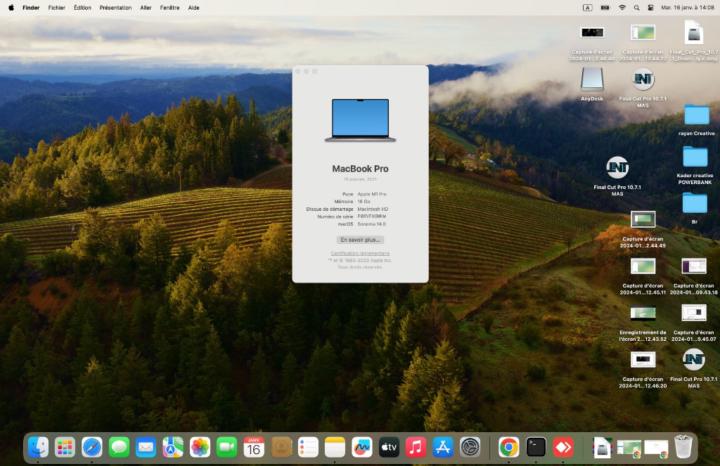The height and width of the screenshot is (466, 720).
Task: Open the Trash in the Dock
Action: pyautogui.click(x=683, y=447)
